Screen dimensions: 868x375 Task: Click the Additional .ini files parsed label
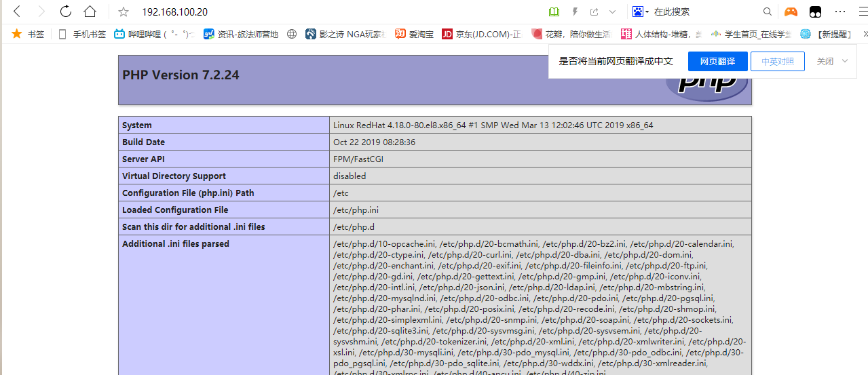click(176, 243)
